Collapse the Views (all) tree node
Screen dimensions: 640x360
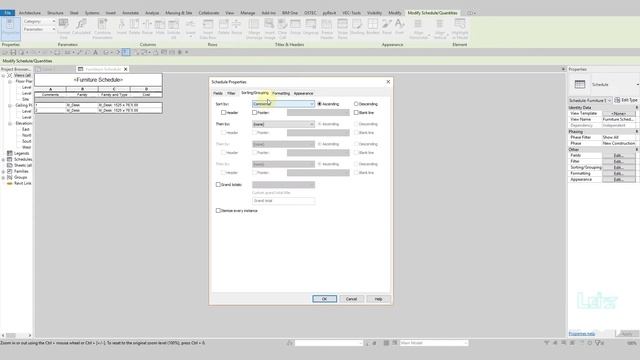tap(4, 76)
